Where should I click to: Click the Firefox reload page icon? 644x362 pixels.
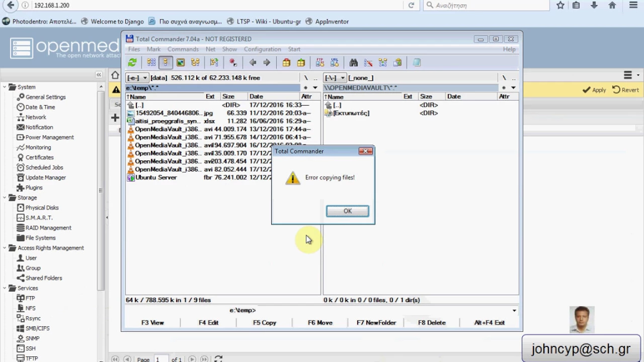click(411, 5)
